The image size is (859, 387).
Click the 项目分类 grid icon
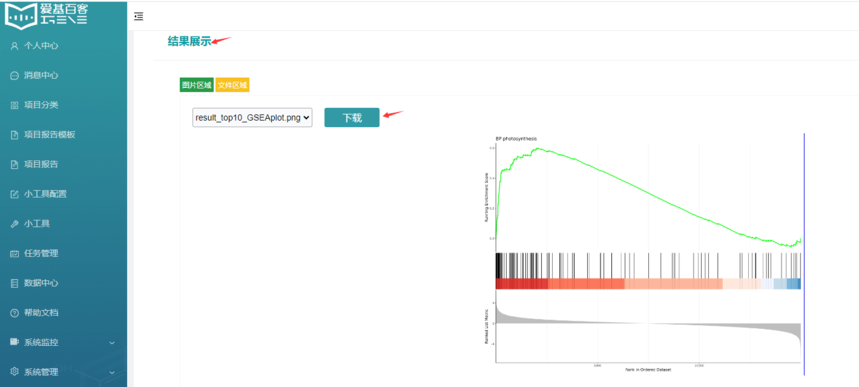pos(15,105)
